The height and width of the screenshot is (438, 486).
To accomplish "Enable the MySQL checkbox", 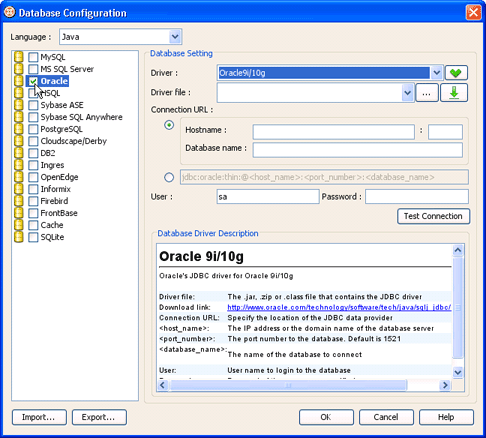I will tap(33, 57).
